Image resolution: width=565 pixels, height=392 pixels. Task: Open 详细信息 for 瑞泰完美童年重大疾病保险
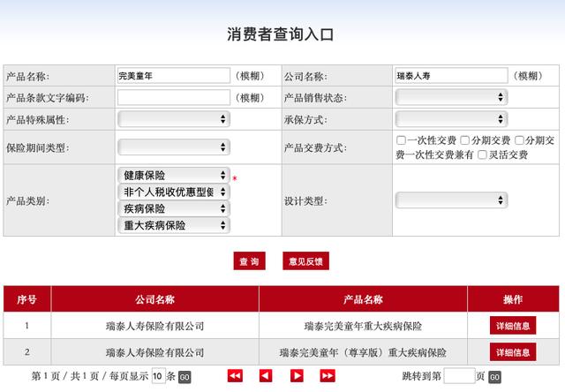[x=513, y=326]
